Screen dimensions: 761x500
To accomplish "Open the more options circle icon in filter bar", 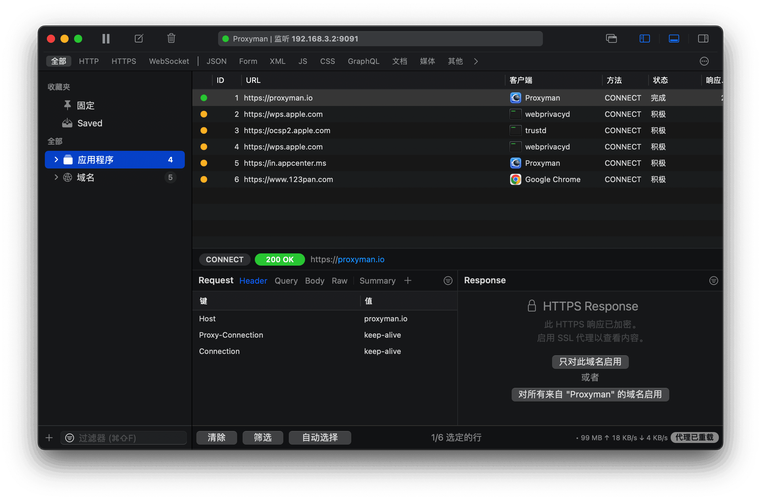I will coord(704,61).
